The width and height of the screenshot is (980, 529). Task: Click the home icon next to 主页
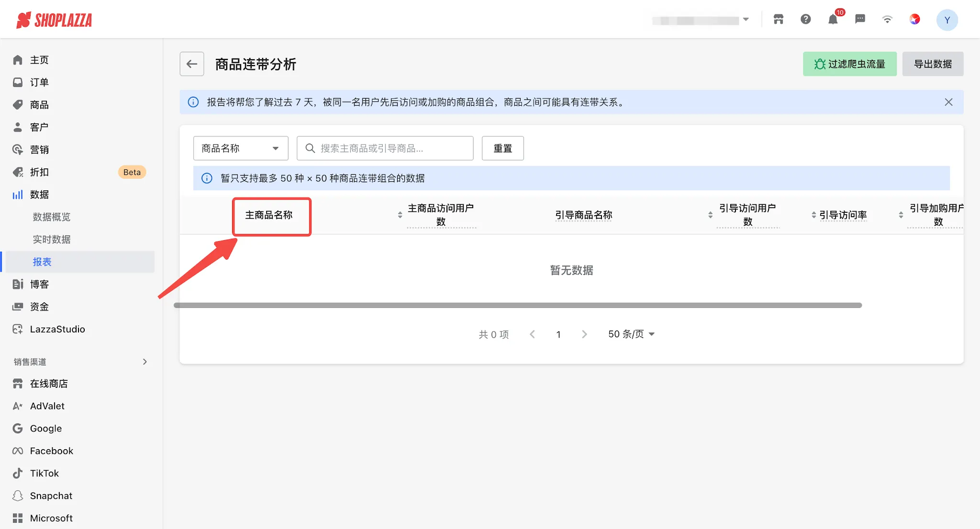pyautogui.click(x=18, y=60)
